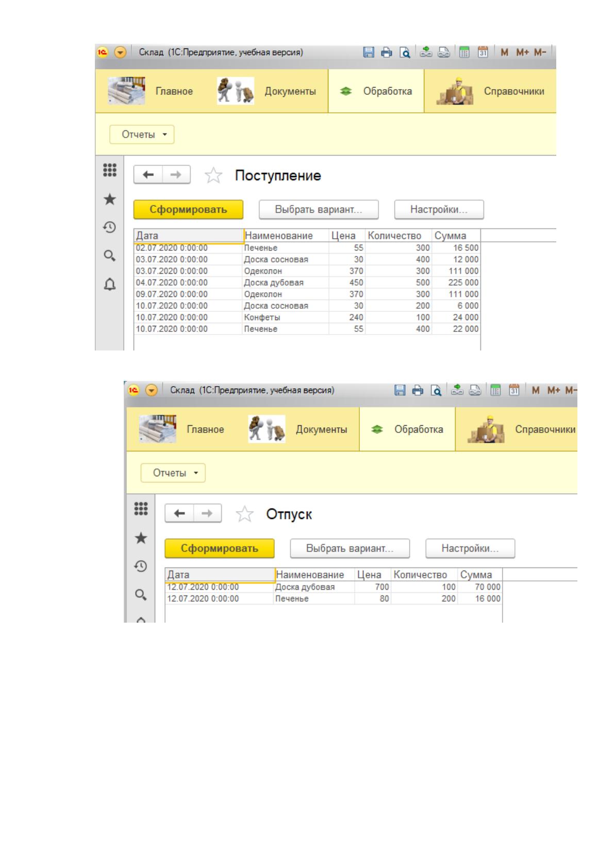Screen dimensions: 614x868
Task: Open favorites star in Поступление sidebar
Action: pyautogui.click(x=110, y=199)
